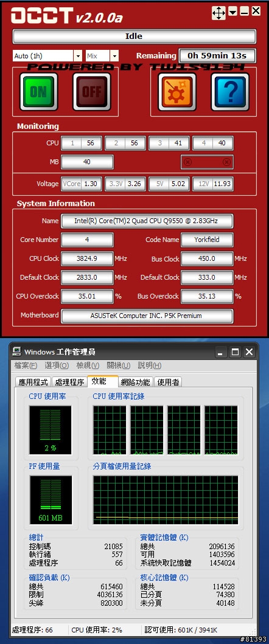The width and height of the screenshot is (269, 644).
Task: Stop the test with the OFF button
Action: pyautogui.click(x=92, y=92)
